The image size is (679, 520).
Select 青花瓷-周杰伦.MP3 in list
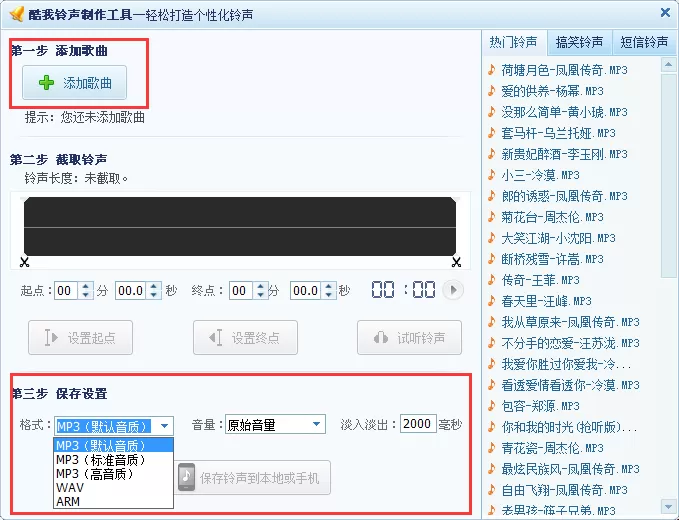553,448
